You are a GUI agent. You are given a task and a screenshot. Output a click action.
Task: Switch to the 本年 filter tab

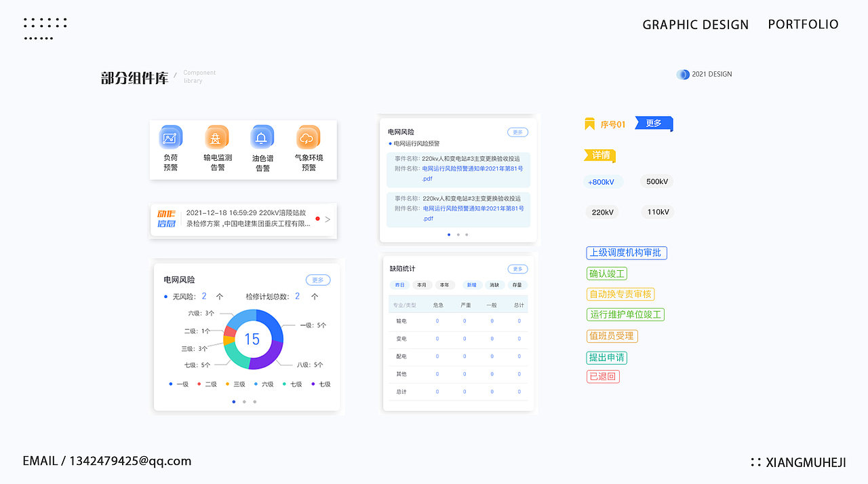click(x=444, y=285)
